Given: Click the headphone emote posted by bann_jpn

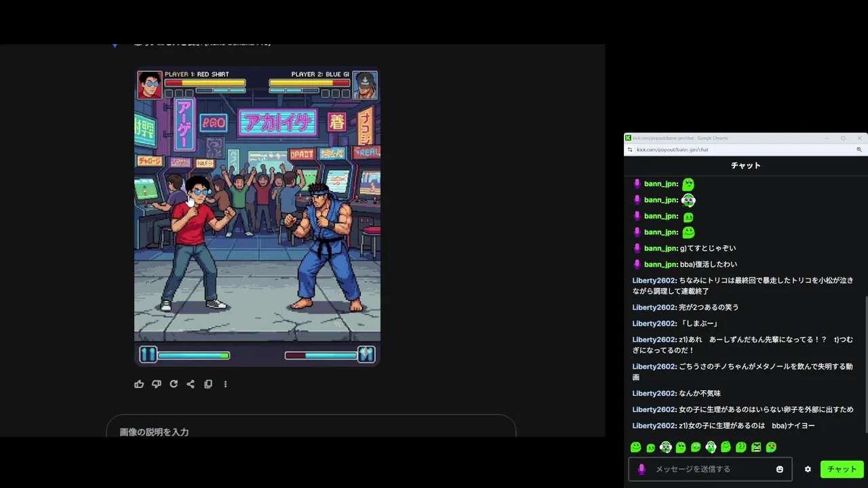Looking at the screenshot, I should (x=688, y=200).
